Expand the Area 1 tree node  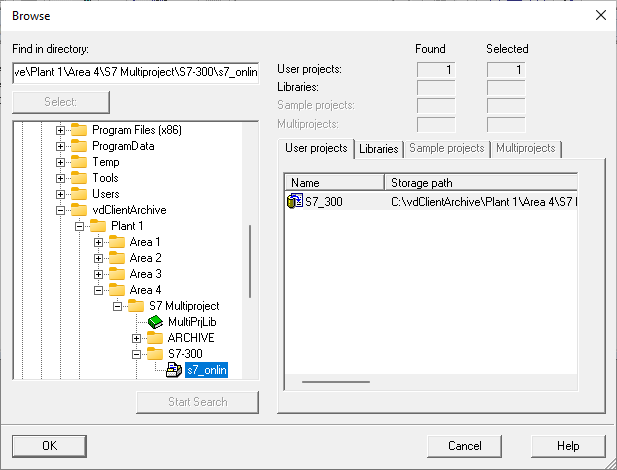(98, 242)
